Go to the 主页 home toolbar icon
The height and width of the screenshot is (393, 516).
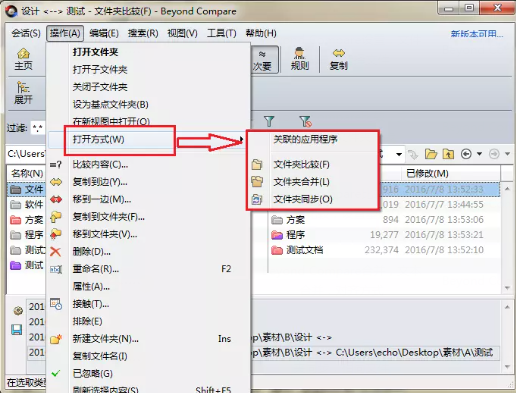(x=23, y=59)
